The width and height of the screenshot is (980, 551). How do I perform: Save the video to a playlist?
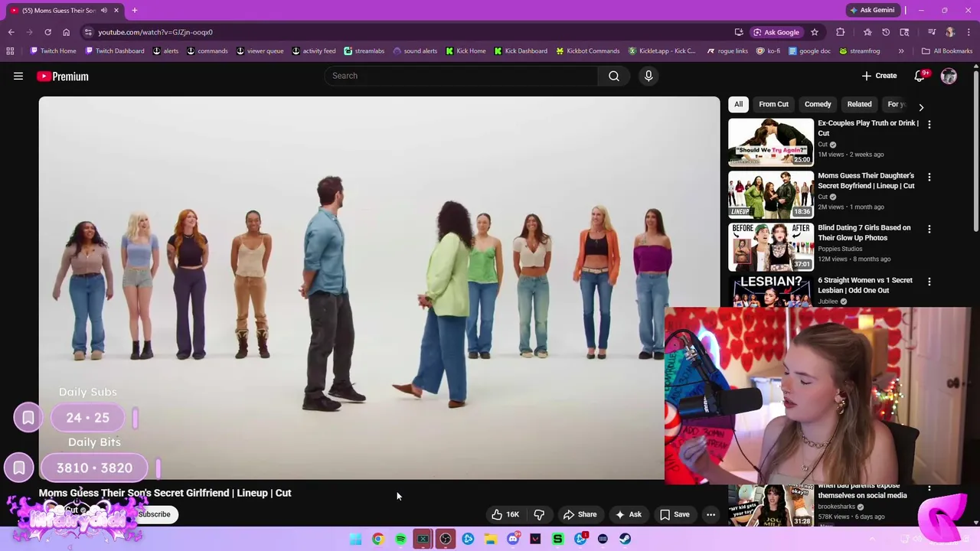pyautogui.click(x=675, y=514)
